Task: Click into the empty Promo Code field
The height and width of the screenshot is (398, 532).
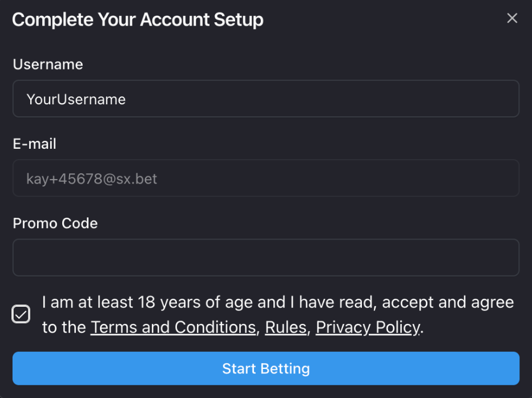Action: (x=265, y=258)
